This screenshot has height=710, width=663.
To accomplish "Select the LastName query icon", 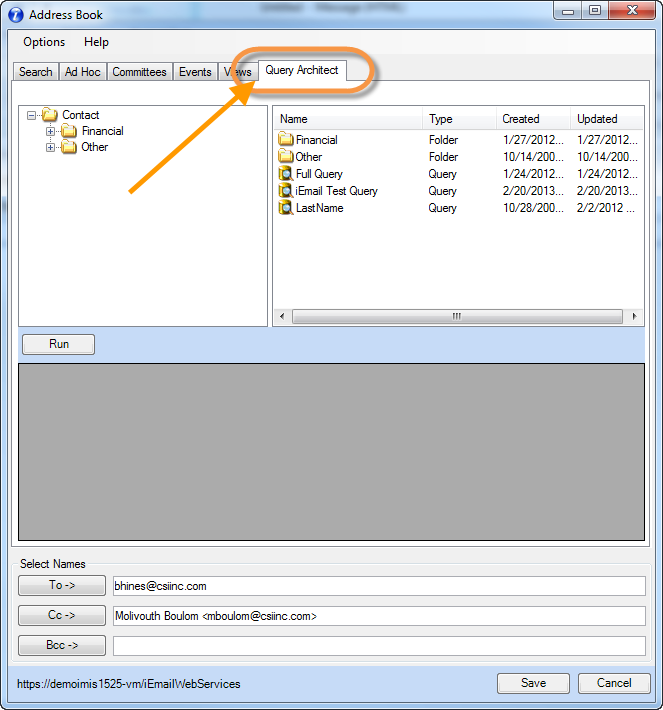I will pyautogui.click(x=286, y=208).
